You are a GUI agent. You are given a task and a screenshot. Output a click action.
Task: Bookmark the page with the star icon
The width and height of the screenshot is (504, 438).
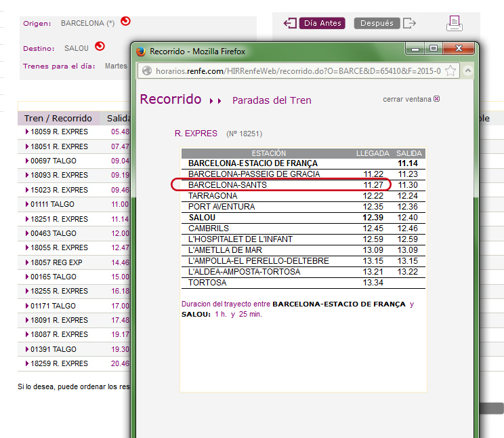tap(450, 71)
